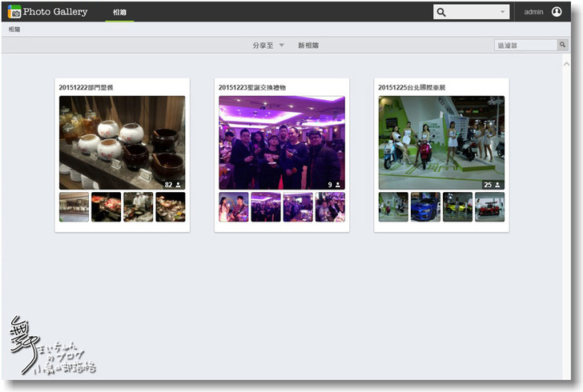583x392 pixels.
Task: Open third small thumbnail with chef in 20151222 album
Action: coord(138,207)
